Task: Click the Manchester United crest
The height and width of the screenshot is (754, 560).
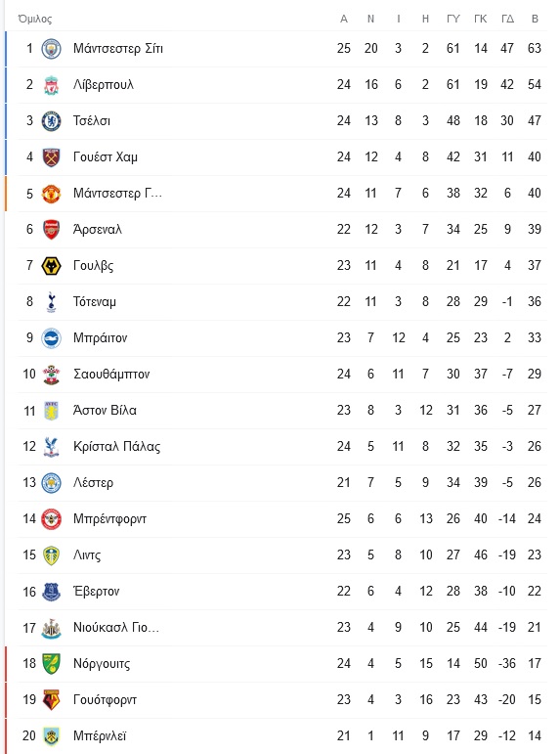Action: 51,194
